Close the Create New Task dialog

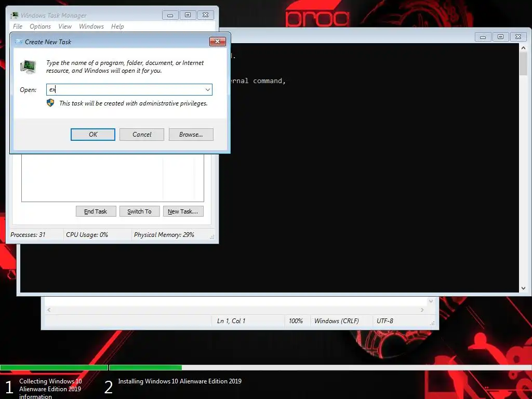coord(218,42)
